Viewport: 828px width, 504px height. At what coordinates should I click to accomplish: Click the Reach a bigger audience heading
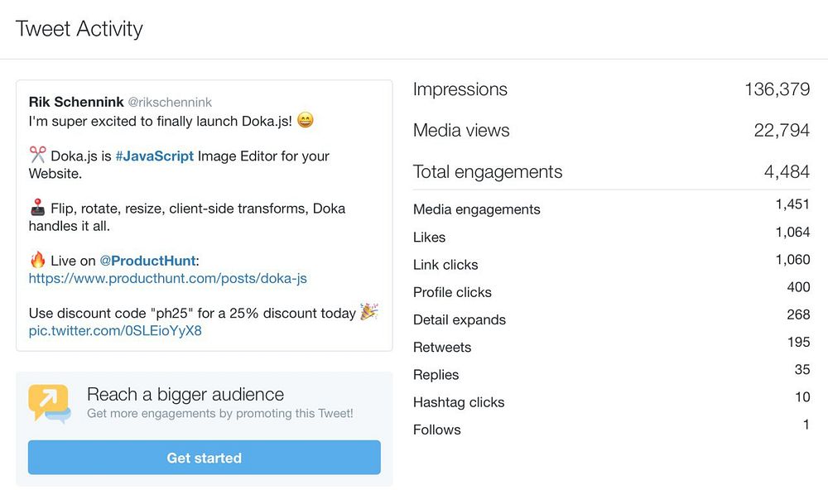coord(185,394)
